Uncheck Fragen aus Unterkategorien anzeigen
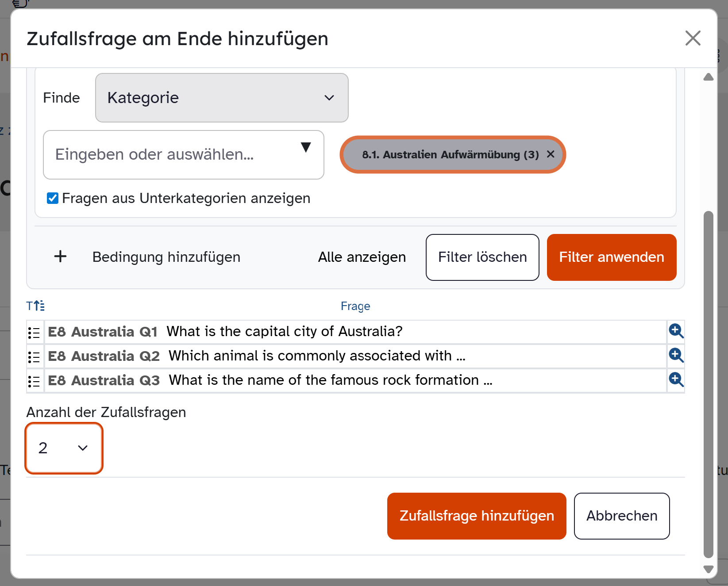This screenshot has width=728, height=586. point(53,198)
